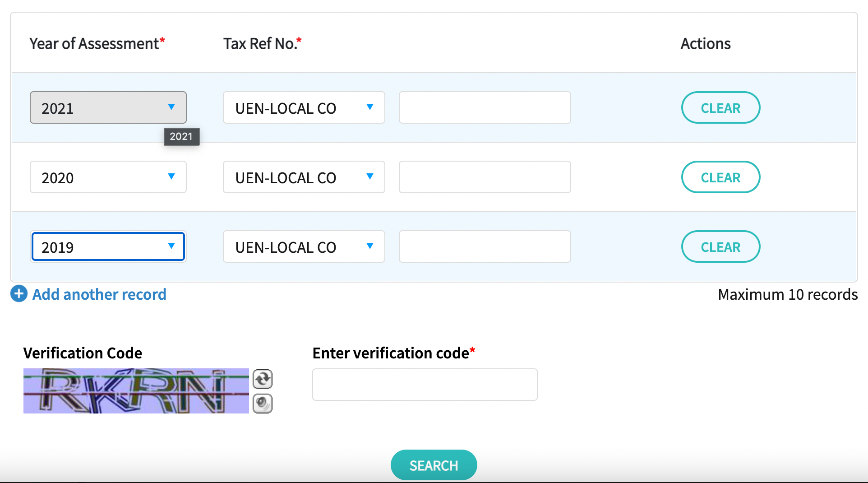
Task: Click the Add another record link
Action: (99, 294)
